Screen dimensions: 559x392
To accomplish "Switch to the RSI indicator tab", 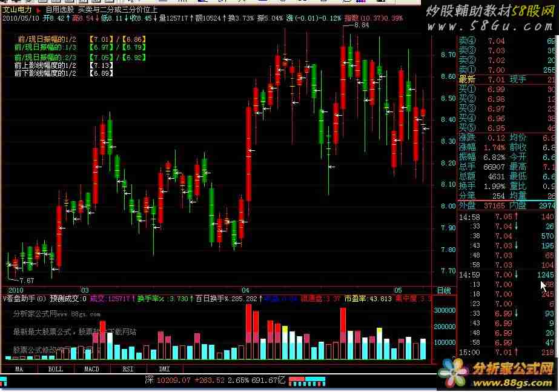I will coord(128,369).
